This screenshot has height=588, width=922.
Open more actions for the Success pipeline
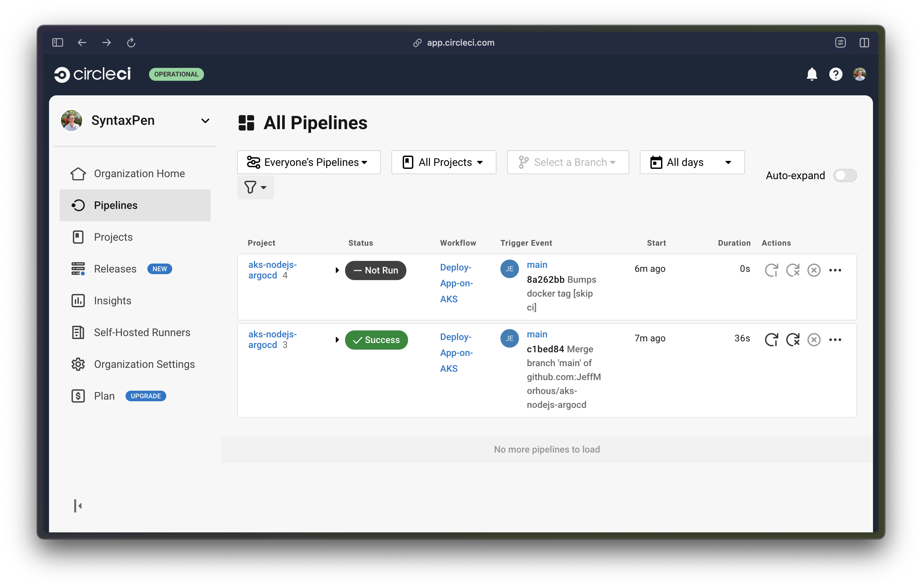pyautogui.click(x=835, y=340)
